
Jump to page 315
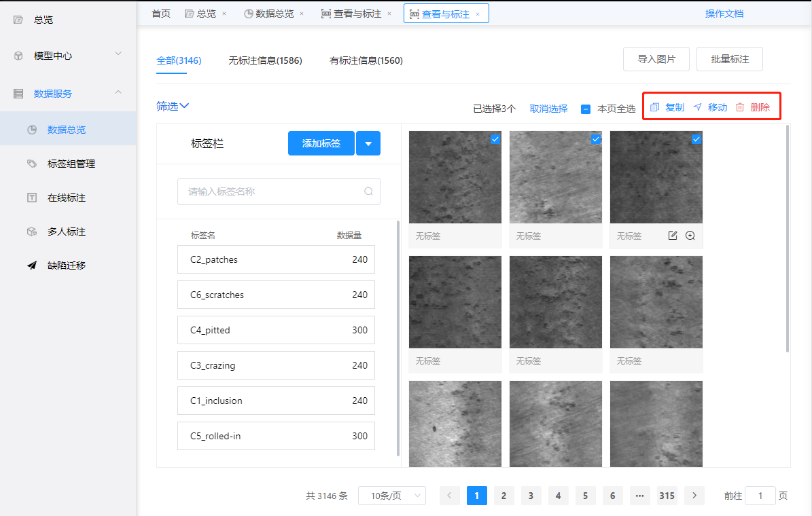click(667, 496)
